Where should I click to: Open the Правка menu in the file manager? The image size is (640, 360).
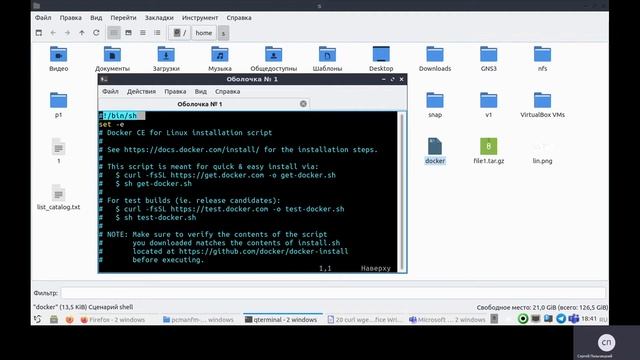point(71,18)
